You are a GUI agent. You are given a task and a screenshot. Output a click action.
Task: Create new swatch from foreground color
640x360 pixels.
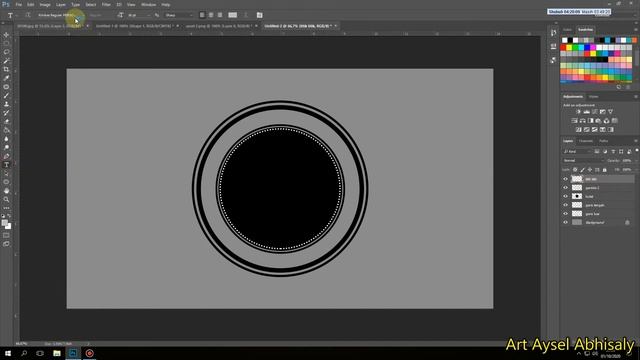tap(619, 87)
